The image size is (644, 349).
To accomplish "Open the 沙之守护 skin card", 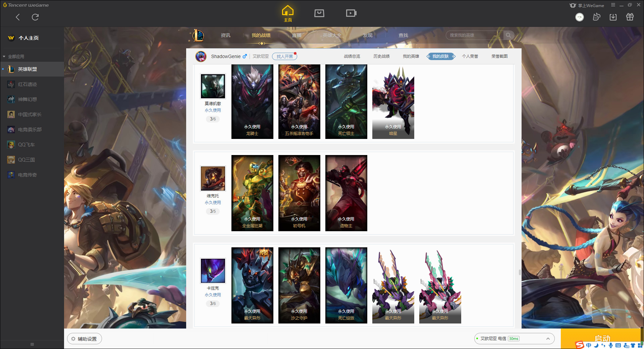I will [299, 285].
